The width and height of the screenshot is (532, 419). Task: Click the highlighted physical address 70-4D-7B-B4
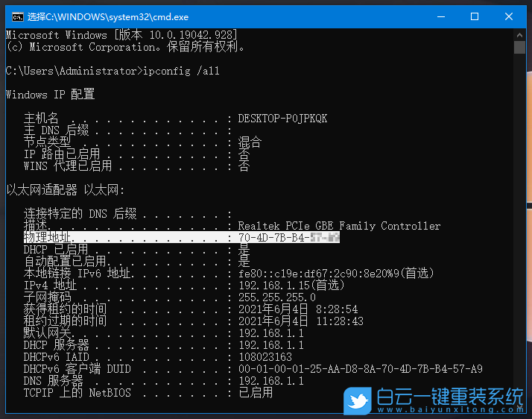point(289,237)
